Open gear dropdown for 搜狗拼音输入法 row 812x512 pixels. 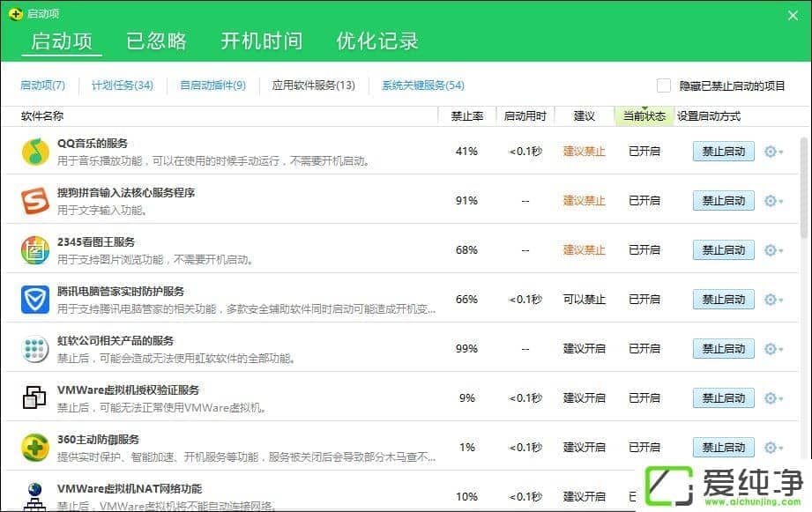pos(773,201)
